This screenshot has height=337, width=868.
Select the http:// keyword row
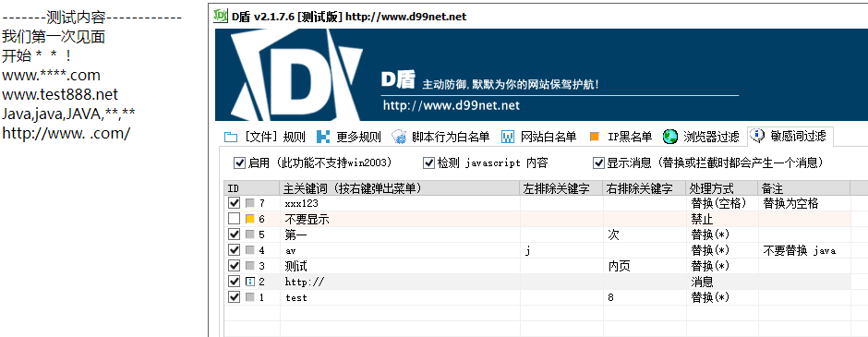point(537,282)
